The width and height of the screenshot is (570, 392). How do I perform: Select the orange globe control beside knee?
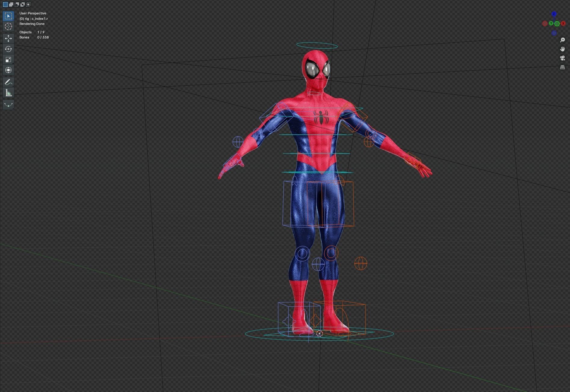(x=361, y=264)
